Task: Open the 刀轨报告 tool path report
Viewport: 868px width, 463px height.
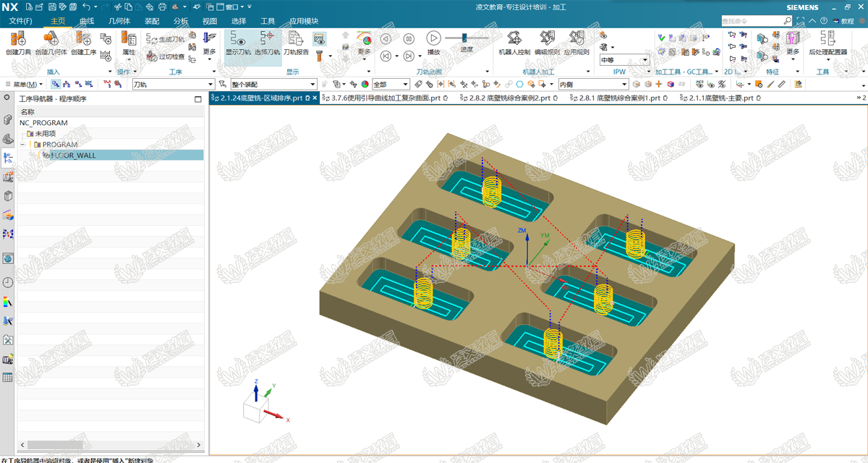Action: 296,43
